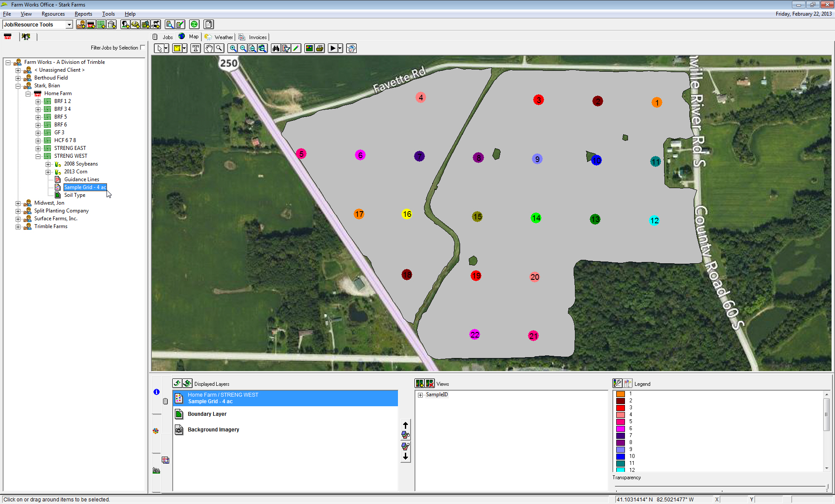Open the Tools menu
835x504 pixels.
(x=108, y=14)
